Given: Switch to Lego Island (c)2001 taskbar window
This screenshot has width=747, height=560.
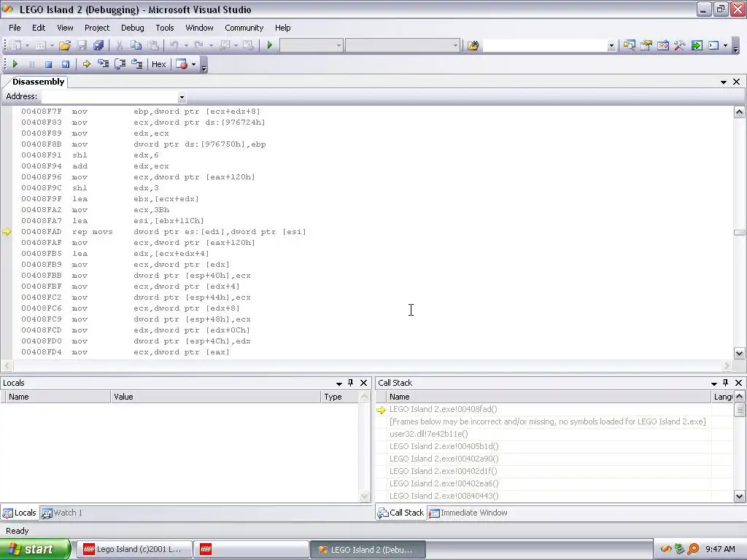Looking at the screenshot, I should click(x=134, y=549).
